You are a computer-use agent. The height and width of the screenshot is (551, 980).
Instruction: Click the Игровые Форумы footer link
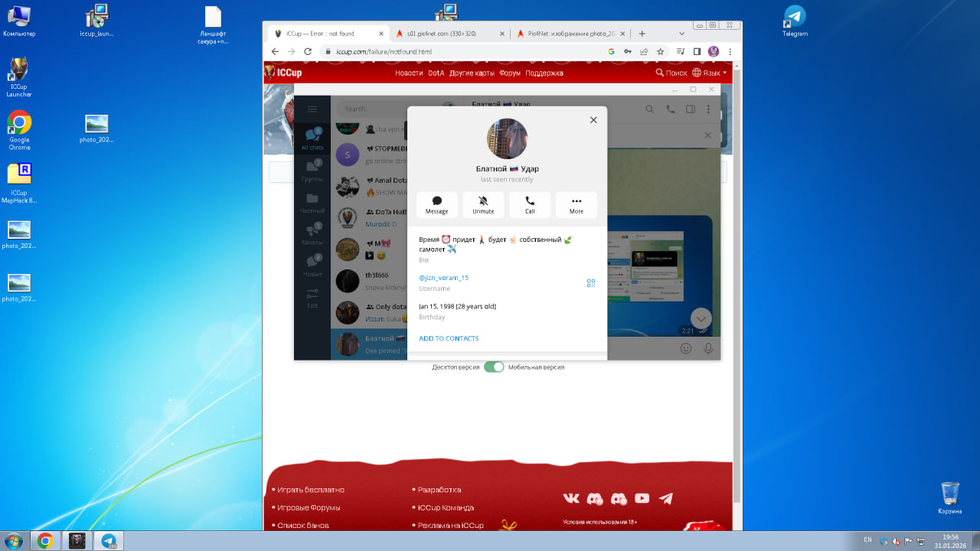point(309,507)
